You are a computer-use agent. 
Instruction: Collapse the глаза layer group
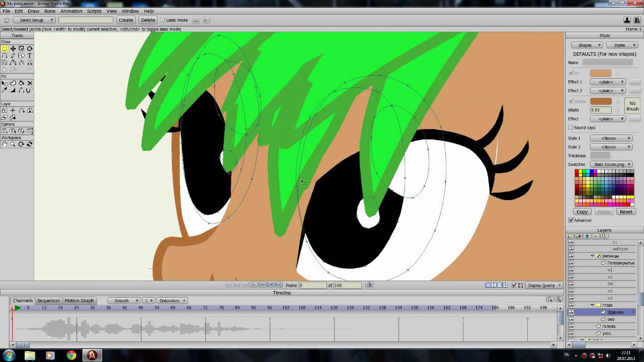tap(592, 305)
